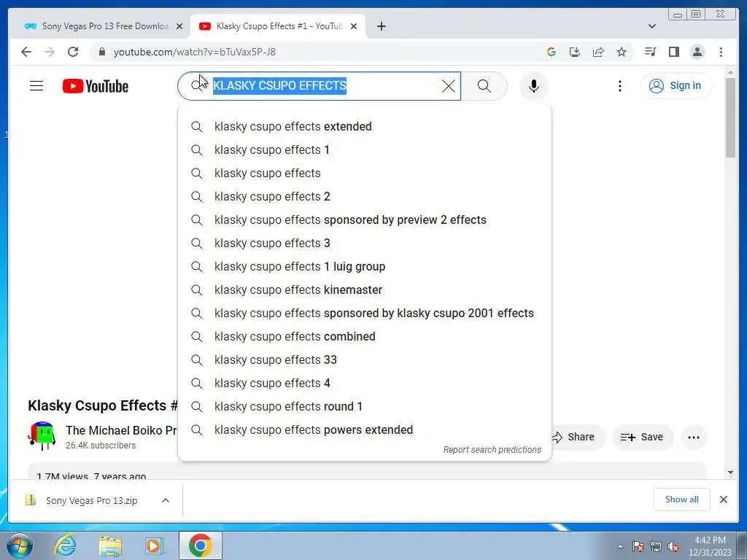Screen dimensions: 747x560
Task: Reload the page
Action: 73,52
